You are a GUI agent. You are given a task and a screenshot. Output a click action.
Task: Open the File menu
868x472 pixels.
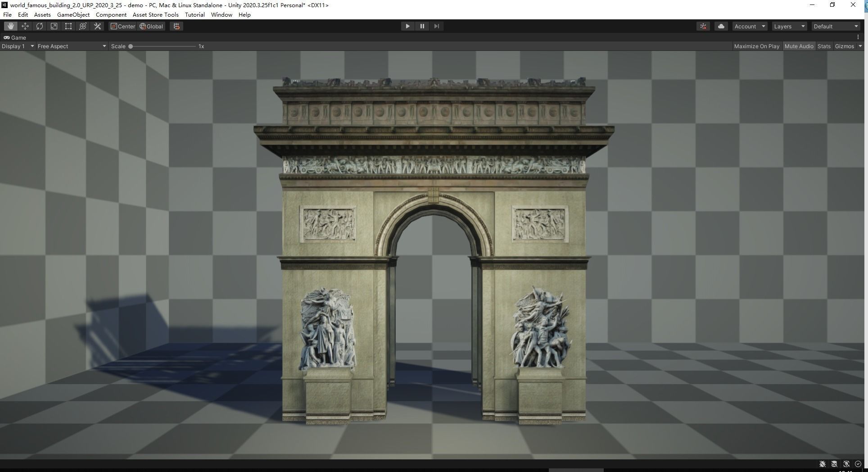pyautogui.click(x=7, y=14)
